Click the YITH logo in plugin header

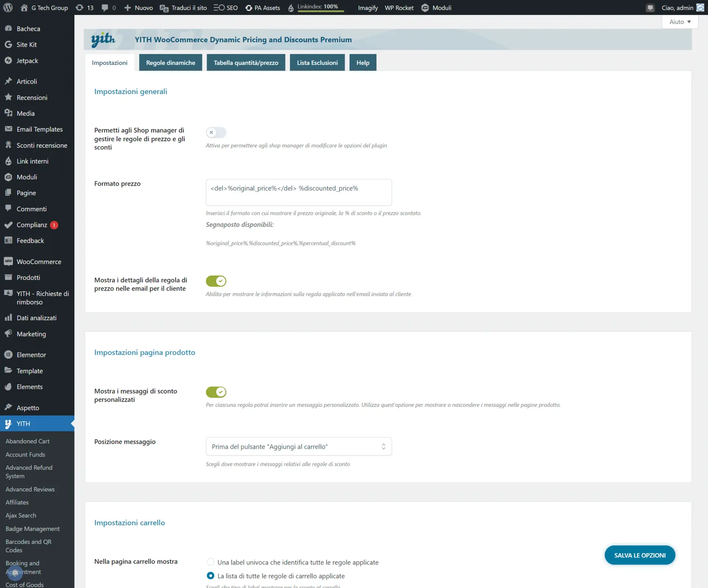click(103, 39)
